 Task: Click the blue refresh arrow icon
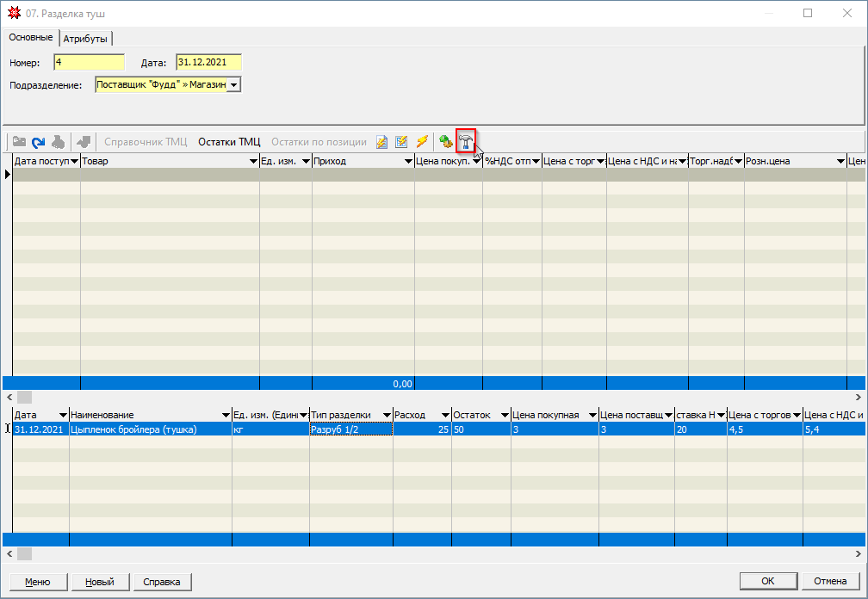(39, 142)
